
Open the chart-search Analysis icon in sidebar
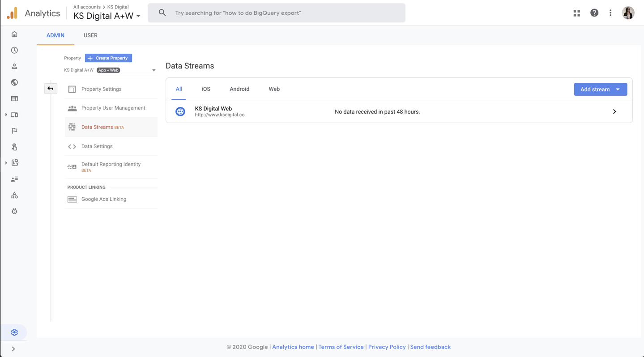coord(14,163)
